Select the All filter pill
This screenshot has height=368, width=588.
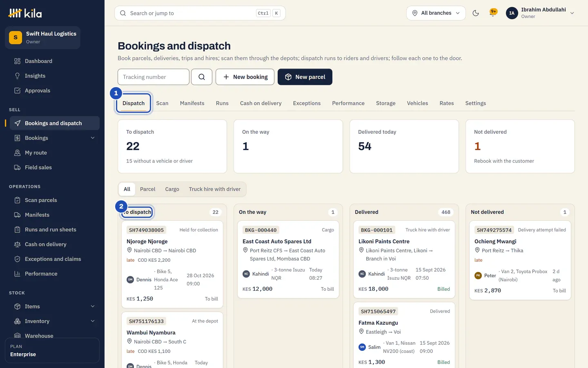tap(127, 189)
